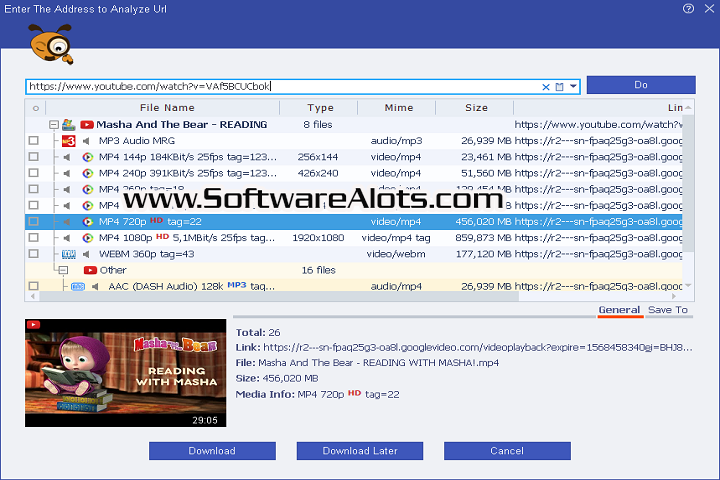Click the 'video/webm' mime cell

[396, 254]
